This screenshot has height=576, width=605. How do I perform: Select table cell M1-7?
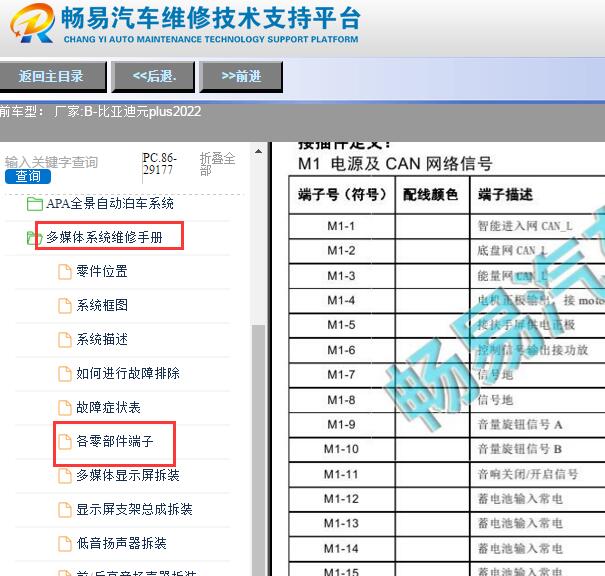341,375
